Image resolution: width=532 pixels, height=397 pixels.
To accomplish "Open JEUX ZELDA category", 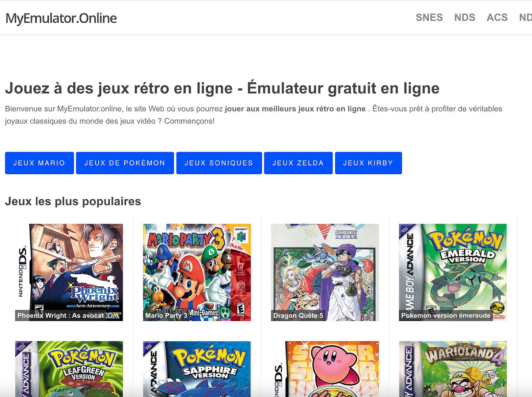I will click(298, 163).
